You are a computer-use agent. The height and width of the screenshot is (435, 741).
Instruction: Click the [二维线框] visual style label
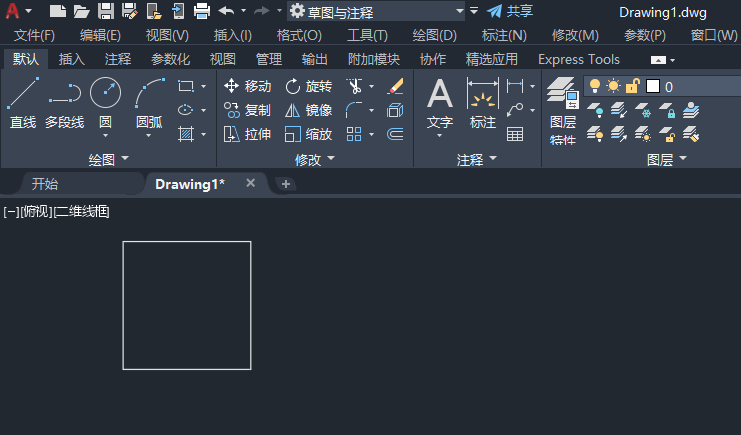click(x=81, y=211)
